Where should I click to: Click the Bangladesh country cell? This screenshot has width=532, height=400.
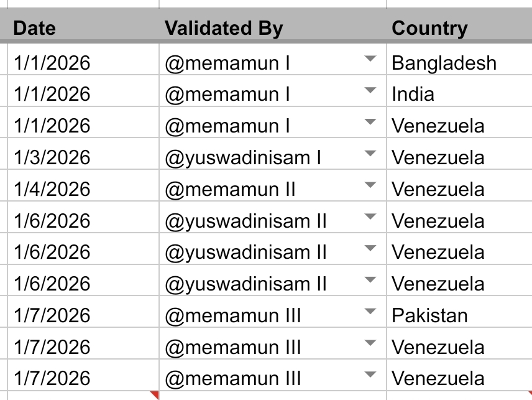(459, 60)
